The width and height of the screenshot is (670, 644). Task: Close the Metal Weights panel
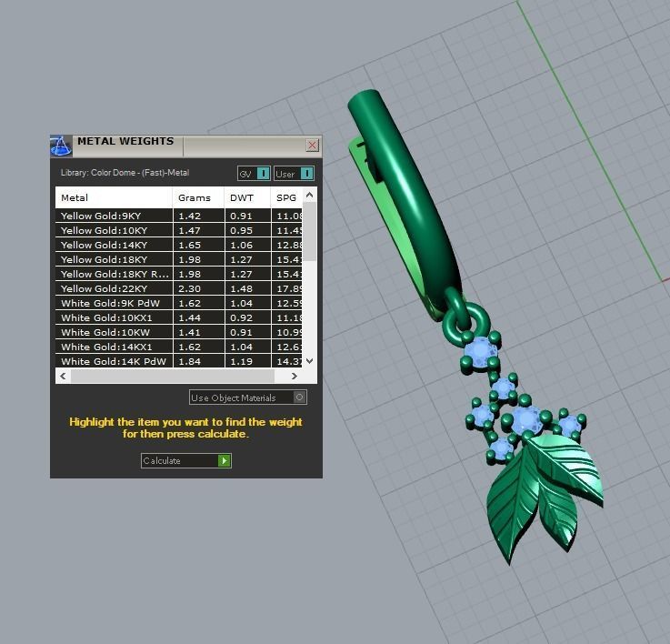coord(313,145)
